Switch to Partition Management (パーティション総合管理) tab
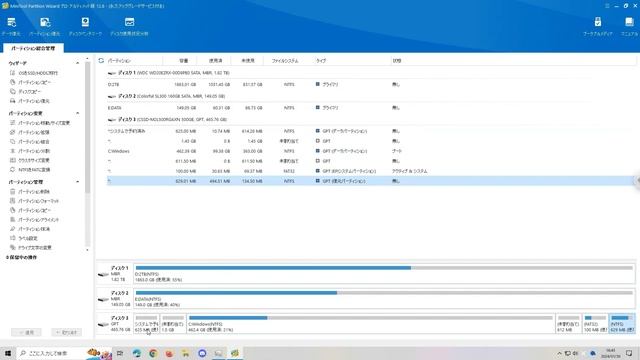Image resolution: width=640 pixels, height=360 pixels. [x=33, y=48]
